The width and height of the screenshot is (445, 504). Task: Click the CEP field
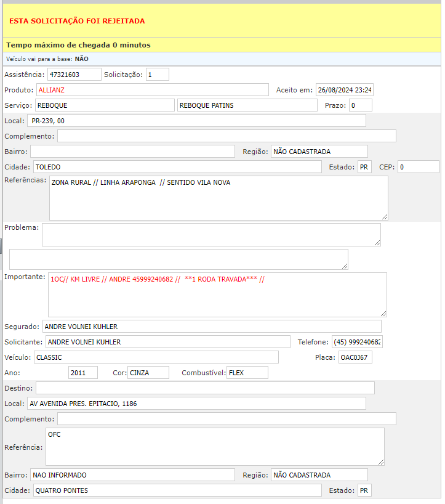(x=409, y=167)
